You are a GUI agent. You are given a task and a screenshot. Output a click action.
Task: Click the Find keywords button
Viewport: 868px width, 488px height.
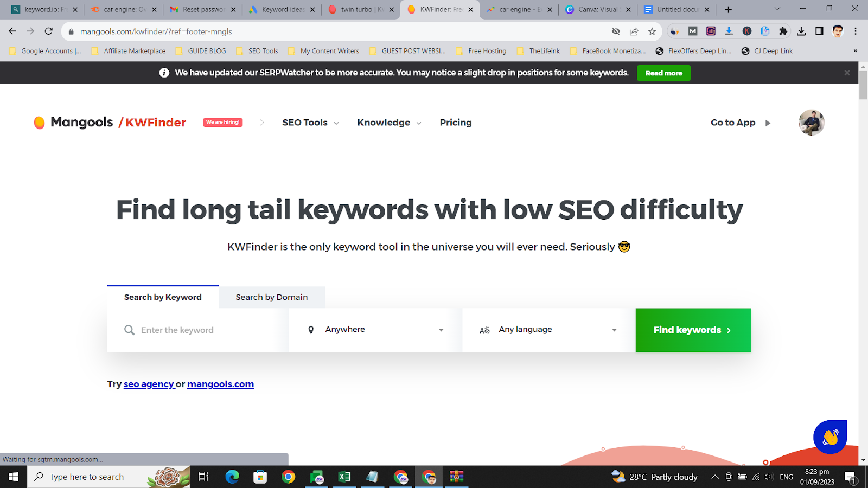[693, 330]
